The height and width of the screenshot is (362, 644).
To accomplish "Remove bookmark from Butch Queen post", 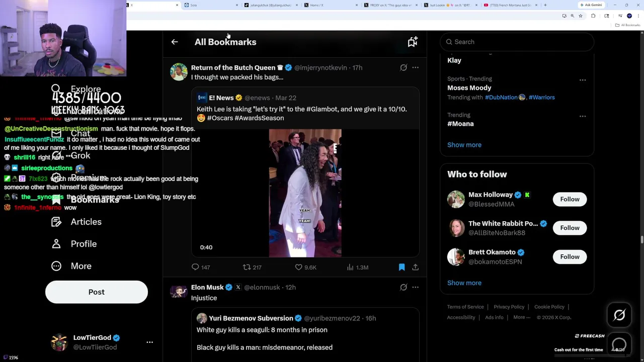I will 401,267.
